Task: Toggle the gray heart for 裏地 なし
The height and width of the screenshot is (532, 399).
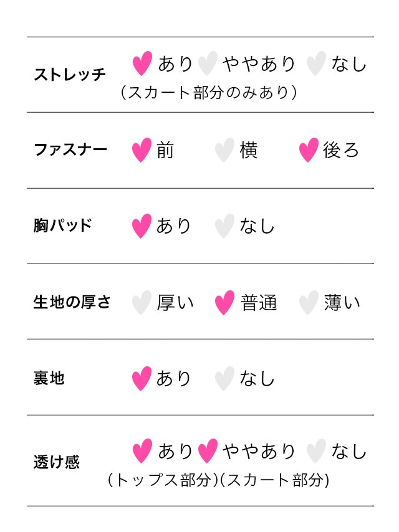Action: pyautogui.click(x=224, y=379)
